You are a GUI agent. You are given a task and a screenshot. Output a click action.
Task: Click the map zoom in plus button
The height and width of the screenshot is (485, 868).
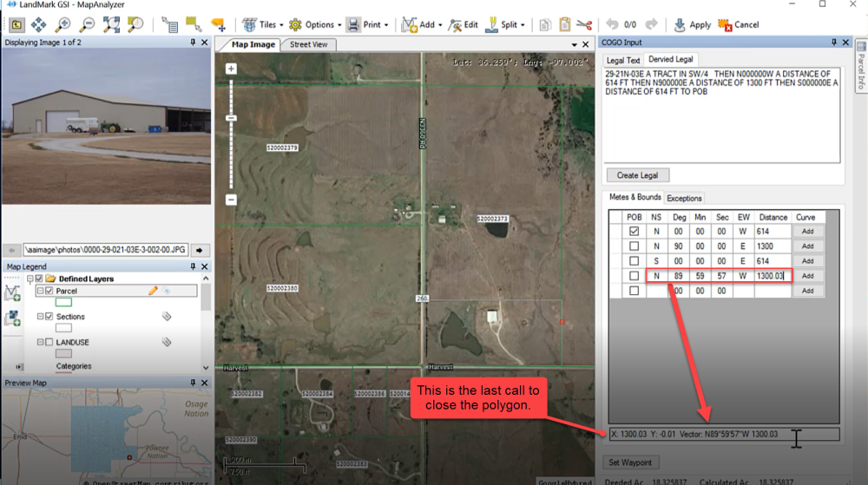(231, 69)
